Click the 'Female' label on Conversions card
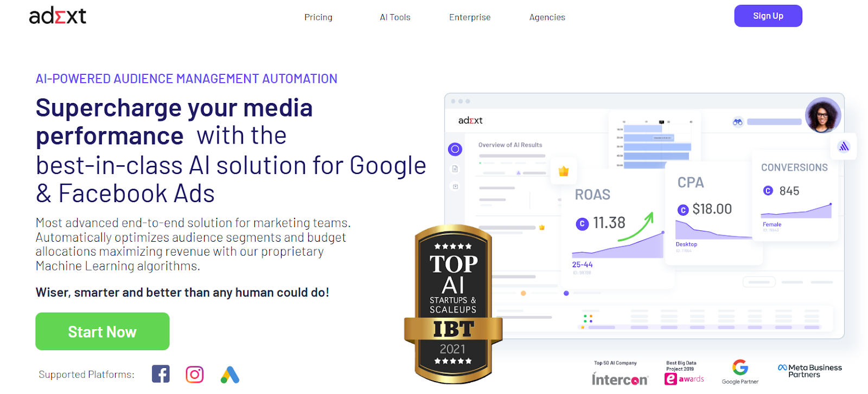868x394 pixels. pos(772,224)
